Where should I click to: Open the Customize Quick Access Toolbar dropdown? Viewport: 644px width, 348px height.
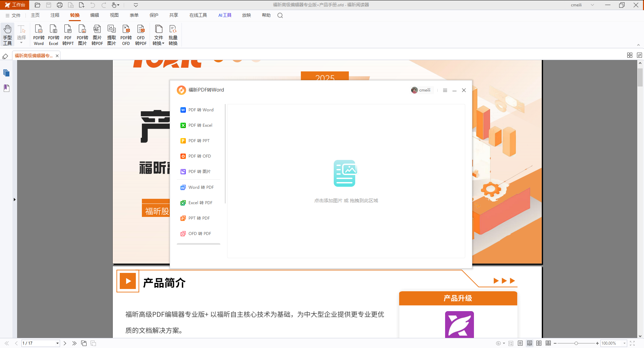[136, 5]
